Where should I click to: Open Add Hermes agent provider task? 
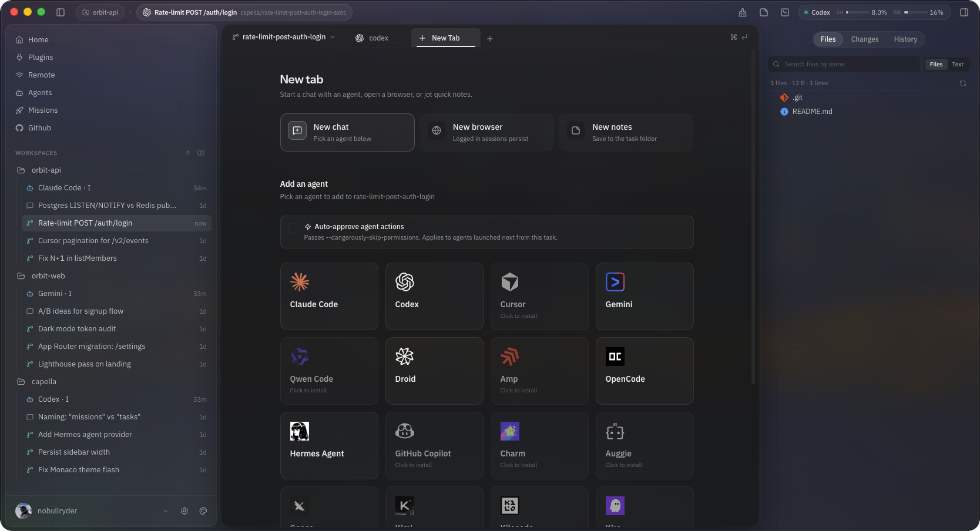[116, 435]
